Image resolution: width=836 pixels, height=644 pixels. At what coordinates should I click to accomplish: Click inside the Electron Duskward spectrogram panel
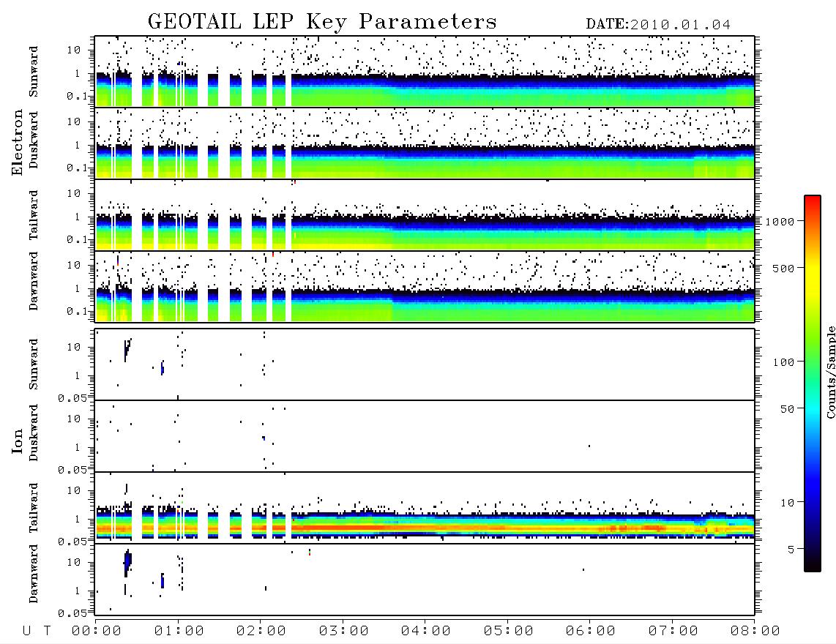coord(425,143)
